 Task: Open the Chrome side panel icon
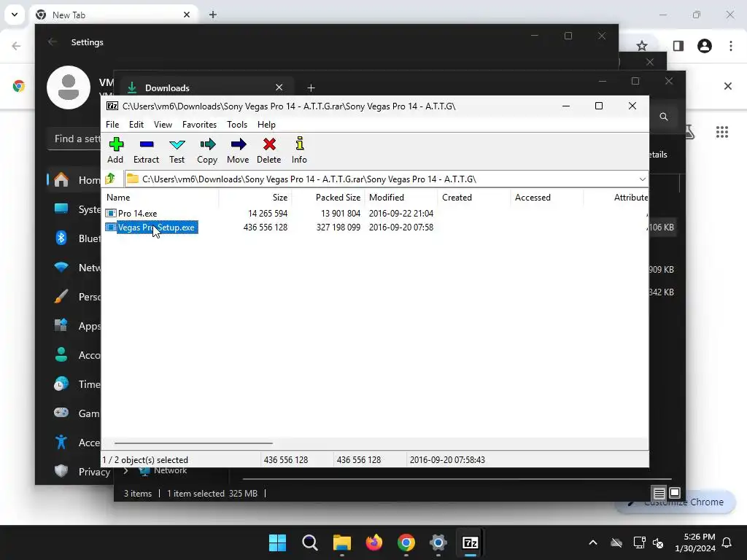coord(678,46)
